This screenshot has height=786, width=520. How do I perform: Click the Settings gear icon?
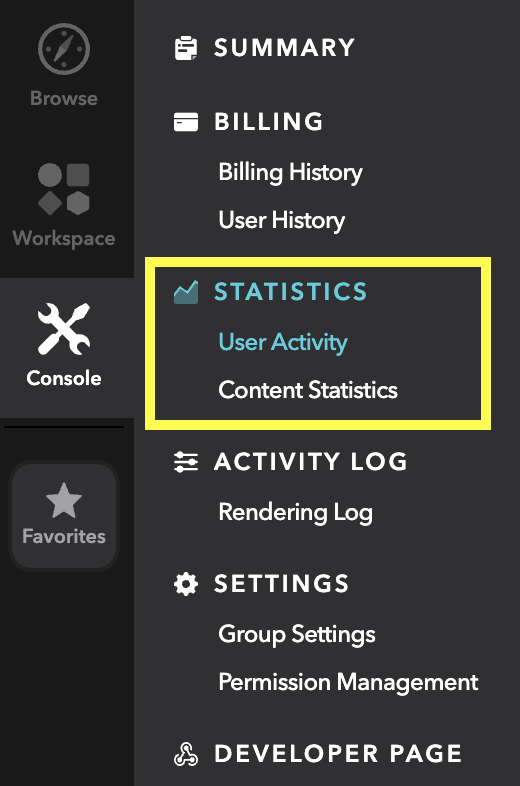coord(186,584)
